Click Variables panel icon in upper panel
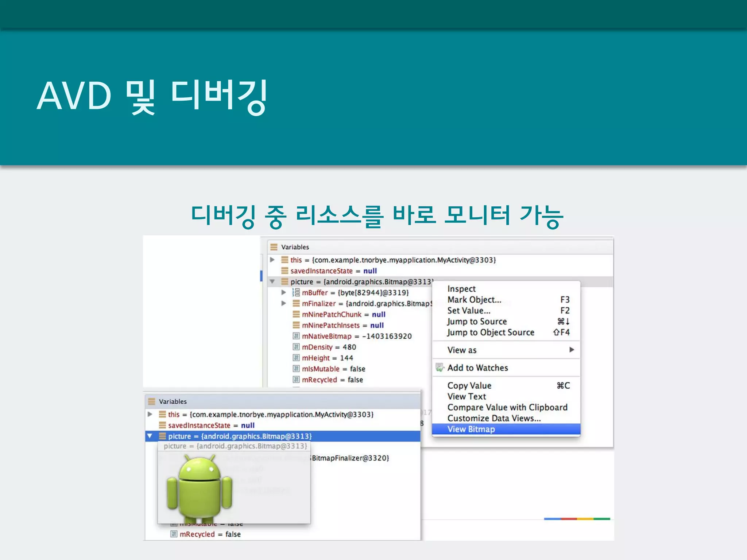 click(274, 247)
